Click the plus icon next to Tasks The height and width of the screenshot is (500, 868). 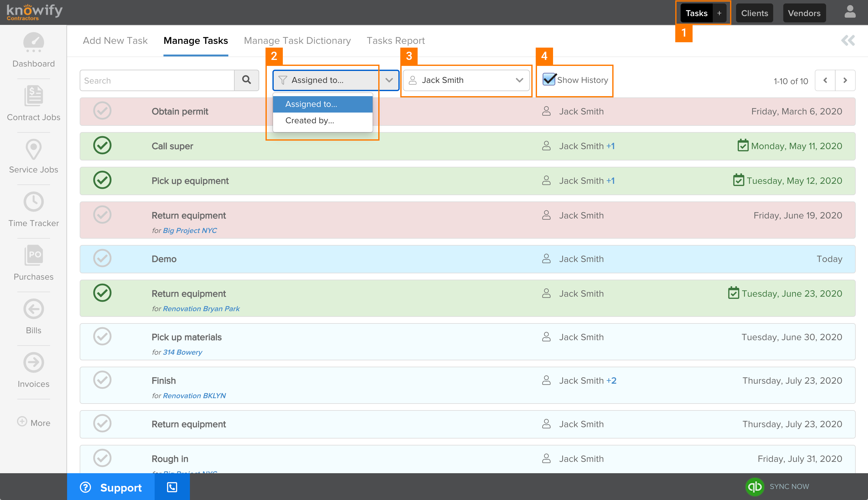point(719,13)
